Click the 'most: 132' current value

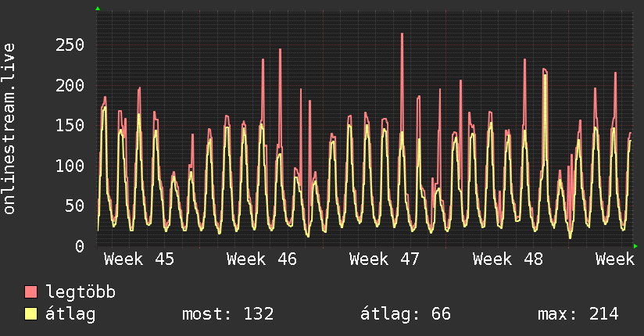(x=227, y=314)
